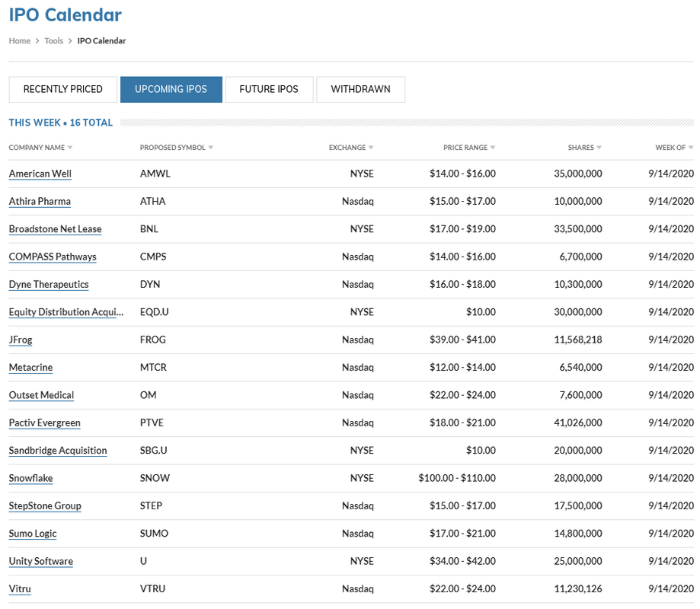The image size is (700, 609).
Task: Click the FROG symbol cell
Action: click(152, 340)
